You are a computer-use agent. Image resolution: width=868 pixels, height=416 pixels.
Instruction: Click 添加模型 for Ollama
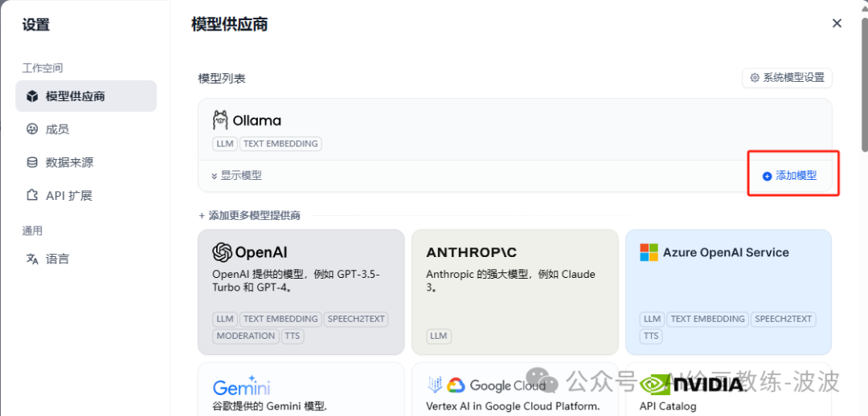pyautogui.click(x=790, y=176)
